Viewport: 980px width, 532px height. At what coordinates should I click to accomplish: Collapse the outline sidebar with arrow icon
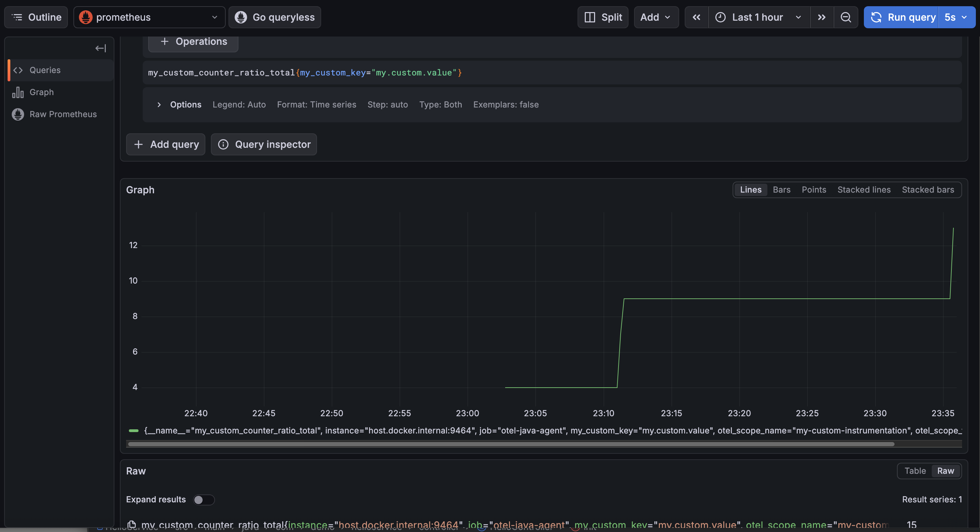(x=100, y=48)
